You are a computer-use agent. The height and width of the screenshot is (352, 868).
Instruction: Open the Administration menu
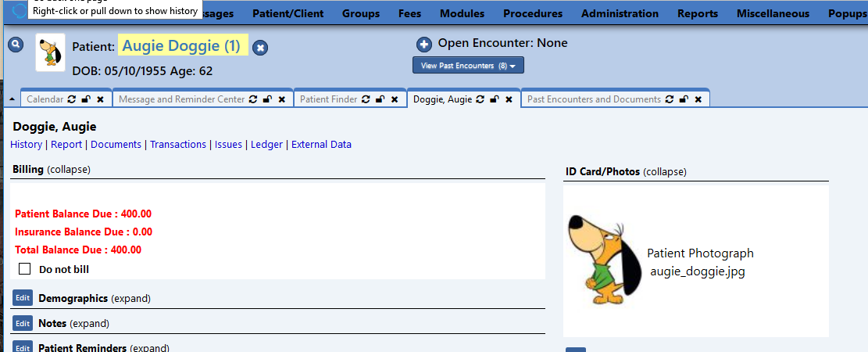pyautogui.click(x=620, y=14)
